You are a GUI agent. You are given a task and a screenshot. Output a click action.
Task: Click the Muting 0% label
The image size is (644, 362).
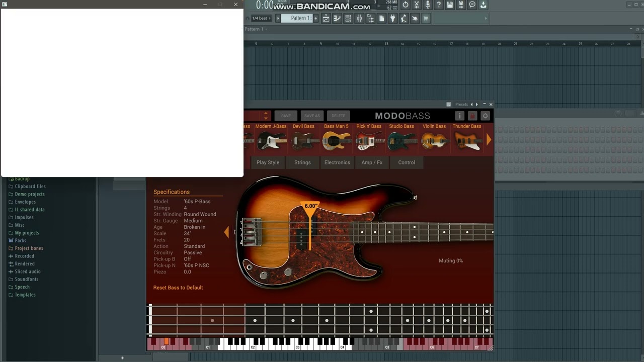click(x=451, y=261)
